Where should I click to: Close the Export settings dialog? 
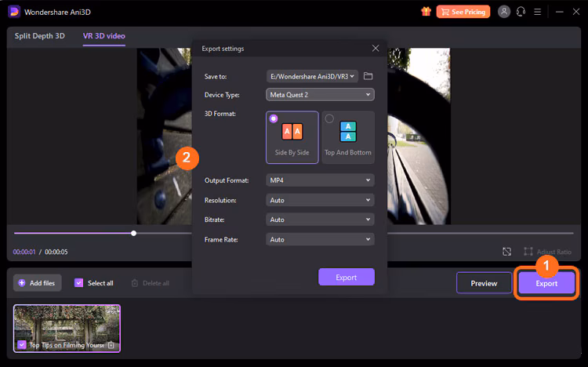pyautogui.click(x=376, y=49)
